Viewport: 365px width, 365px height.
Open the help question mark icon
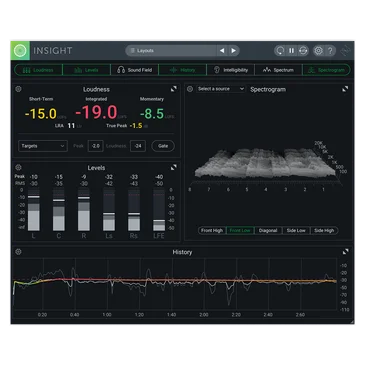tap(330, 51)
